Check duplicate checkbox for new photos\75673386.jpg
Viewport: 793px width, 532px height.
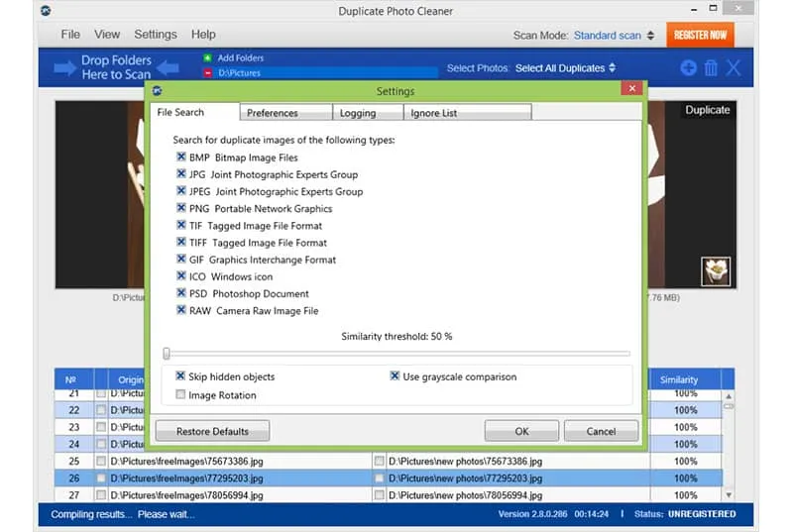(x=379, y=461)
